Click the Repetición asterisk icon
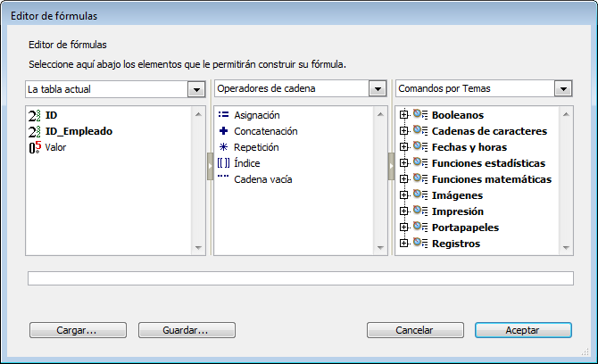This screenshot has width=598, height=364. (224, 147)
